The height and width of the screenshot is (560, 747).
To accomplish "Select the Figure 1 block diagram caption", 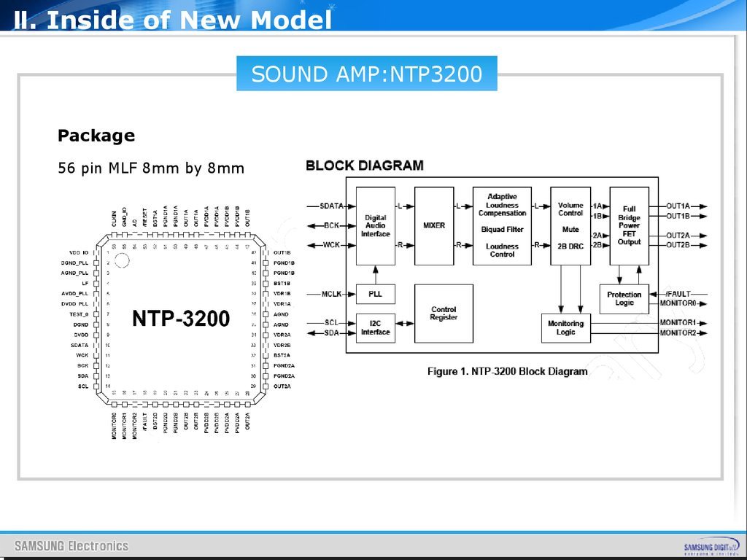I will click(x=507, y=372).
